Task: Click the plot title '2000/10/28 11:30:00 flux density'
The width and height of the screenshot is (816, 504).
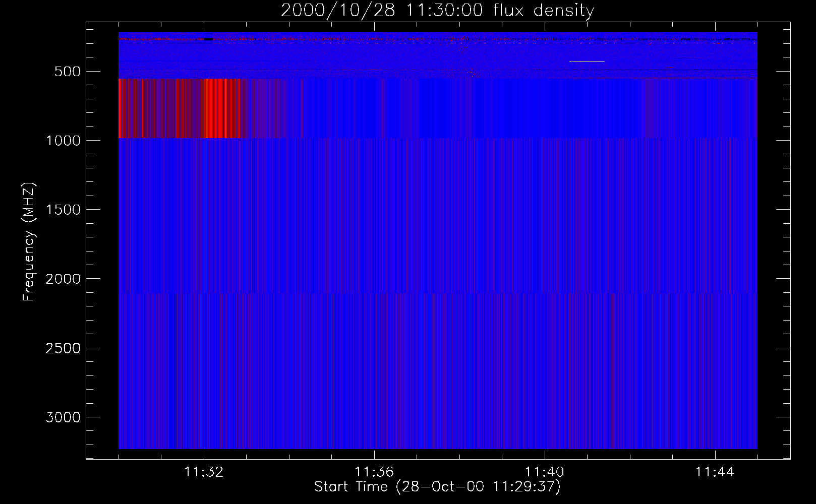Action: pos(437,11)
